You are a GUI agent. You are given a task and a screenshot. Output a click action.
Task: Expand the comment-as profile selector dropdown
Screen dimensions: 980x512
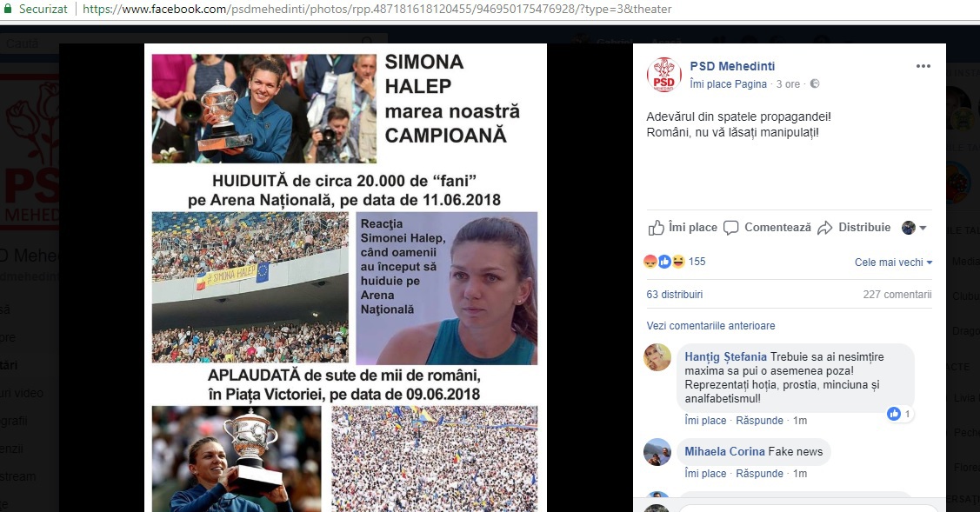pos(914,228)
